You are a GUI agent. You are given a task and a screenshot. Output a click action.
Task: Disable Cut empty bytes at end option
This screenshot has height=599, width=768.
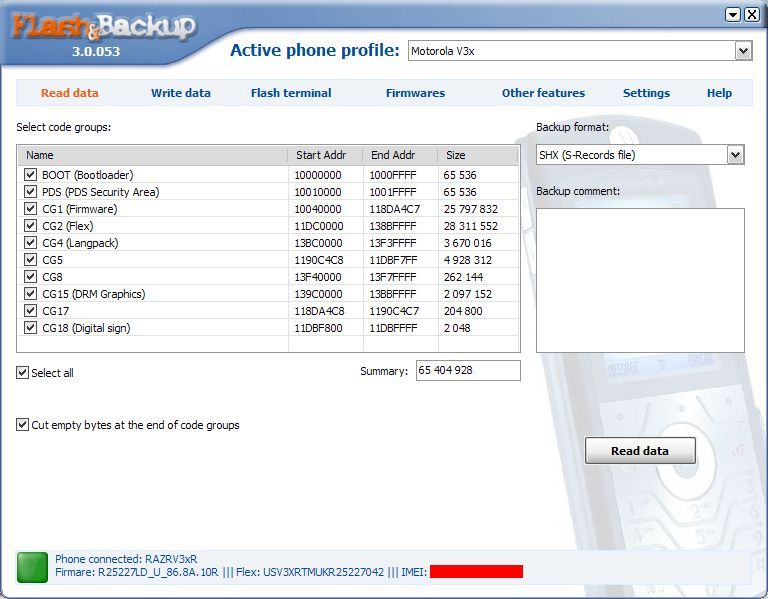point(22,425)
